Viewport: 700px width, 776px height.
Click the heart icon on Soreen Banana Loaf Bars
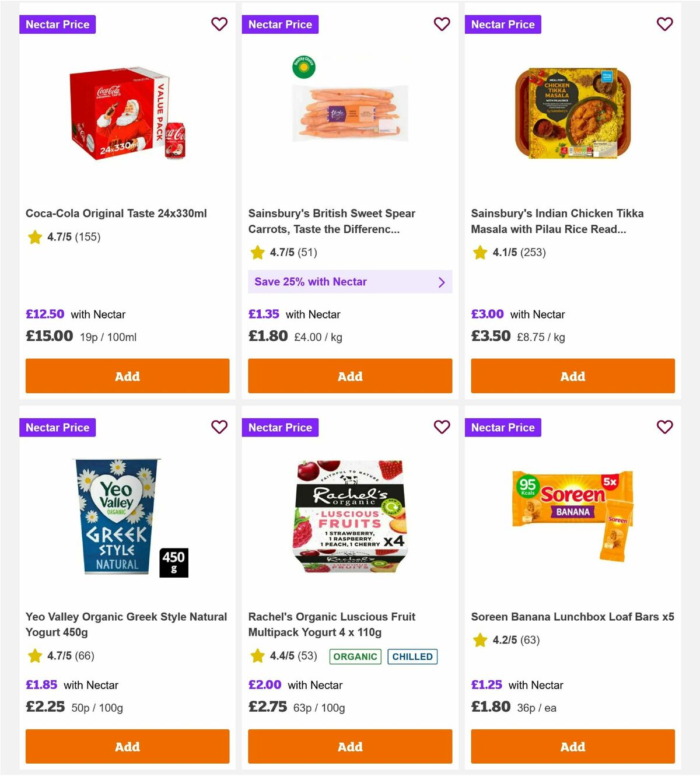(x=665, y=427)
